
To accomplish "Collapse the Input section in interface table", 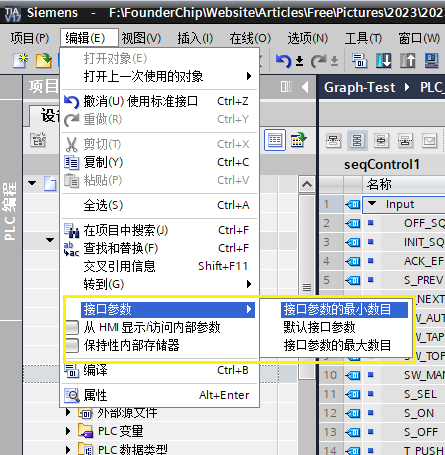I will point(372,203).
